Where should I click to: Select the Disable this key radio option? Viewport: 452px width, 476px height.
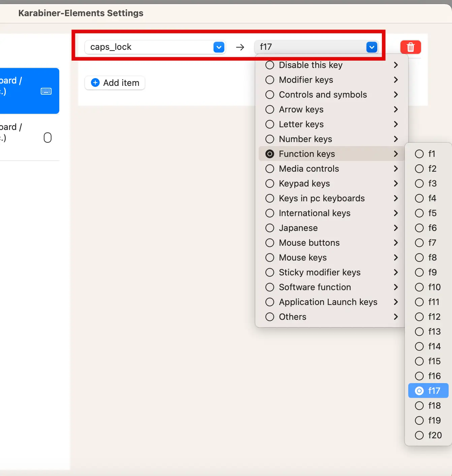(270, 65)
